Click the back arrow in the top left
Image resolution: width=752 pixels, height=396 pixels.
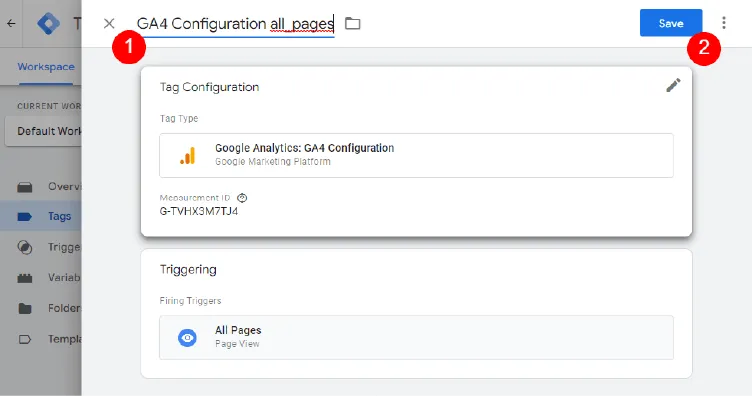[11, 23]
